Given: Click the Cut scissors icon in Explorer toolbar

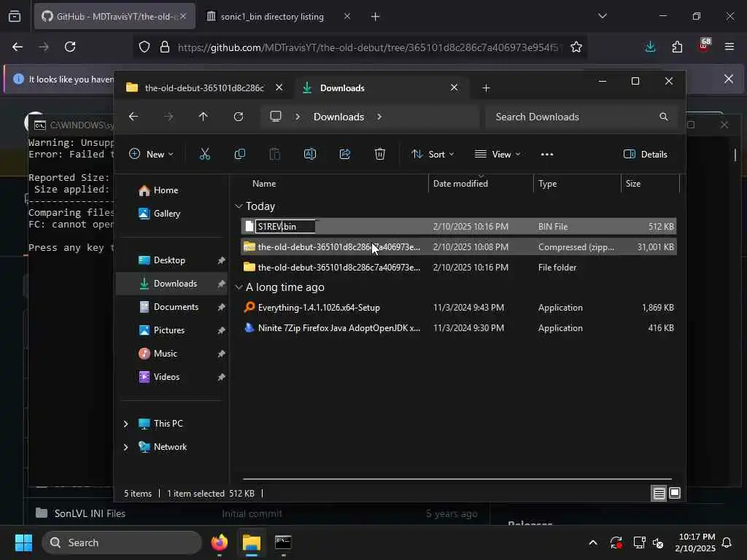Looking at the screenshot, I should click(x=204, y=154).
